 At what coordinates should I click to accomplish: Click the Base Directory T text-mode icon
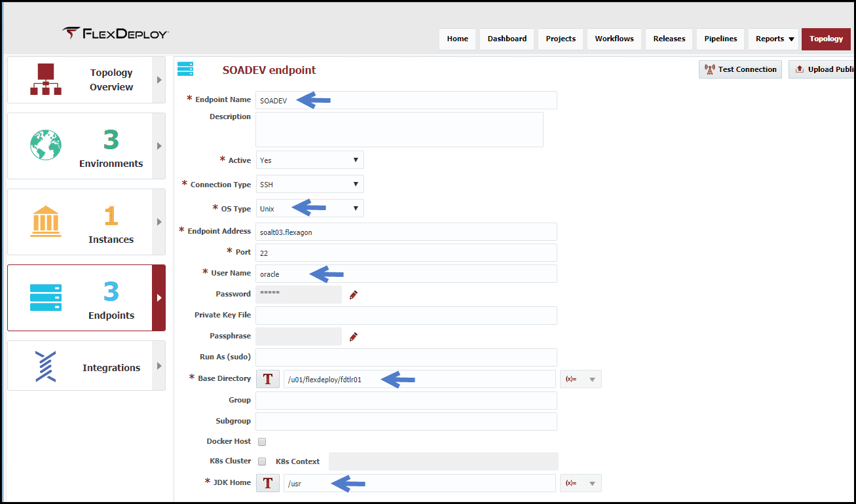coord(267,379)
